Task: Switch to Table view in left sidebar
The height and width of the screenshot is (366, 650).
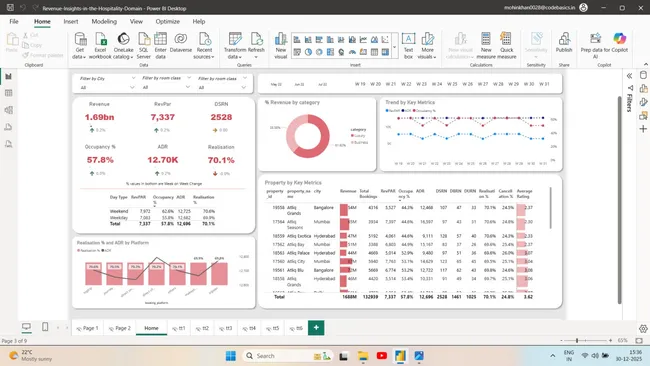Action: pyautogui.click(x=8, y=93)
